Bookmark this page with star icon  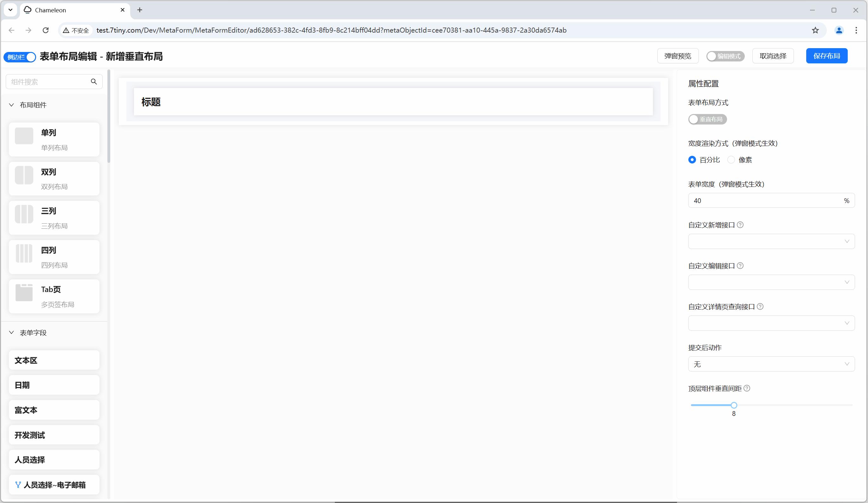tap(815, 30)
